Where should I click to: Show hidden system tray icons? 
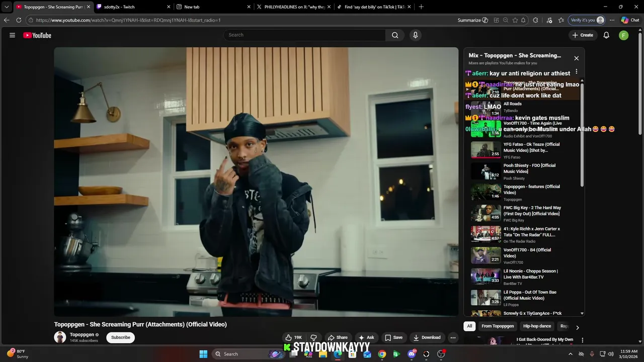tap(571, 354)
